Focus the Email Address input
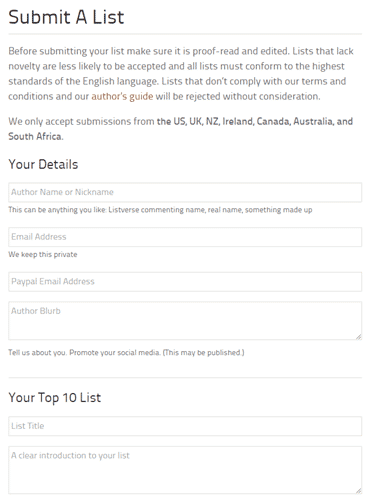 click(185, 237)
